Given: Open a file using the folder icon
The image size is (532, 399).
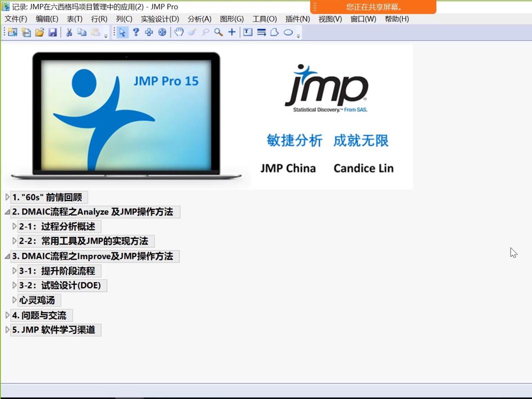Looking at the screenshot, I should (39, 32).
